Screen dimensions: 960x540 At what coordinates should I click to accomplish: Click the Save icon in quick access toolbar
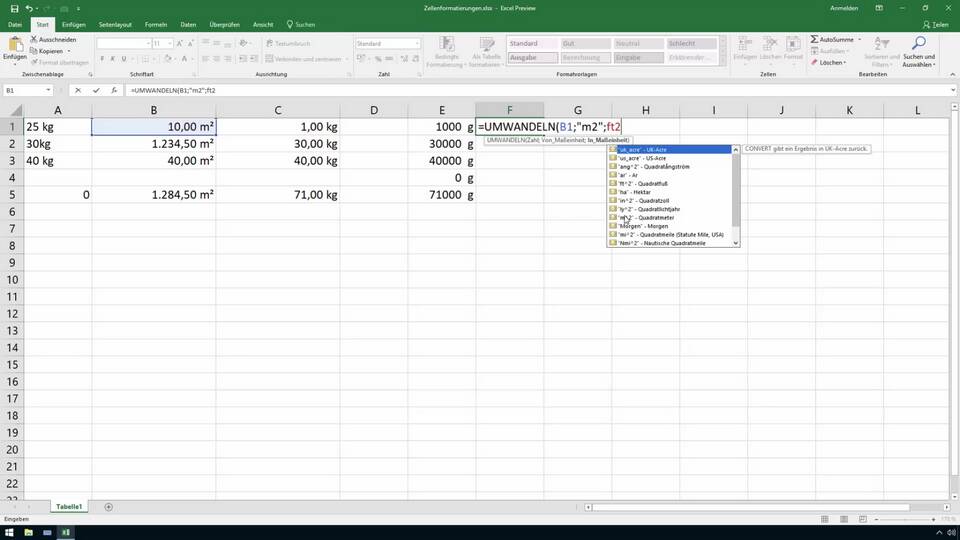click(14, 8)
